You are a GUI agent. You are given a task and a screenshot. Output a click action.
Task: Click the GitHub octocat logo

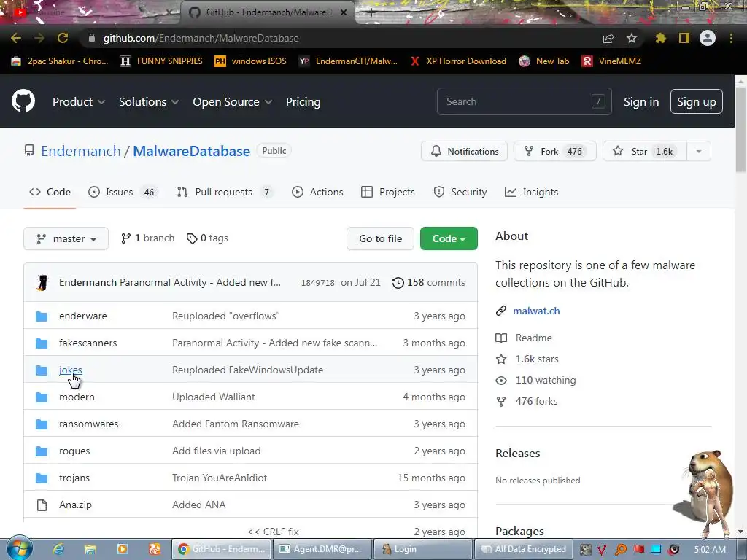23,101
